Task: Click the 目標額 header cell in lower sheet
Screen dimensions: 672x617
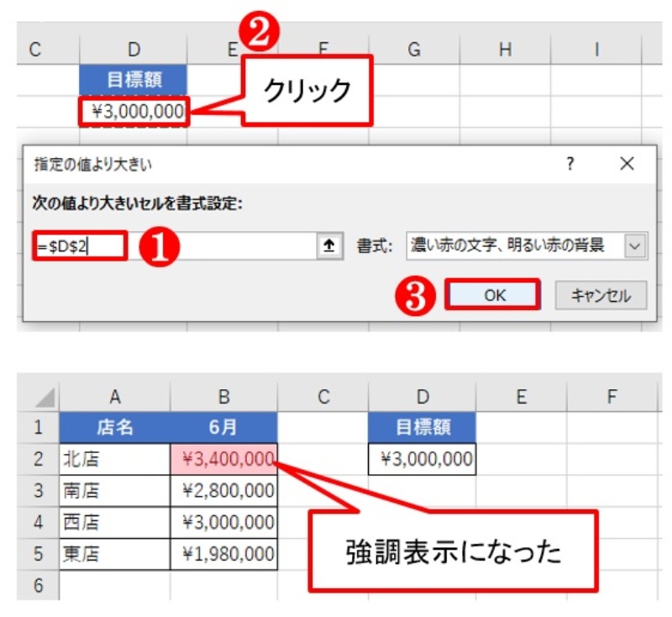Action: [422, 427]
